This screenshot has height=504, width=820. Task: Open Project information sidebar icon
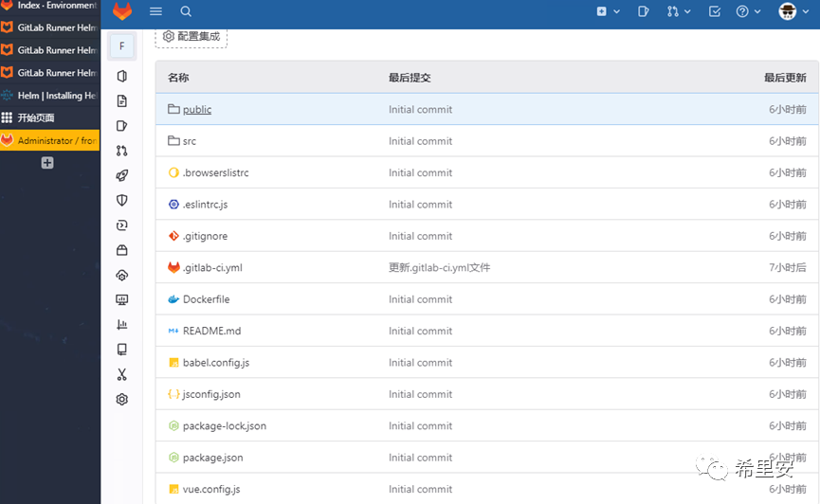pyautogui.click(x=122, y=77)
